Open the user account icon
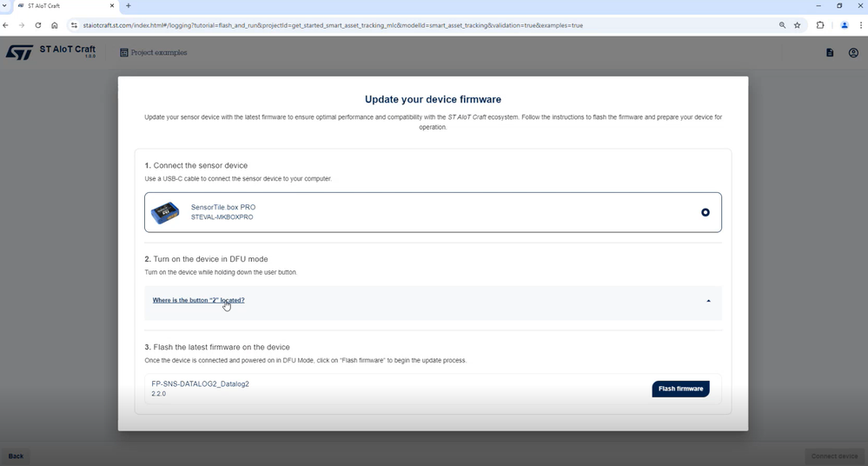 pos(853,53)
